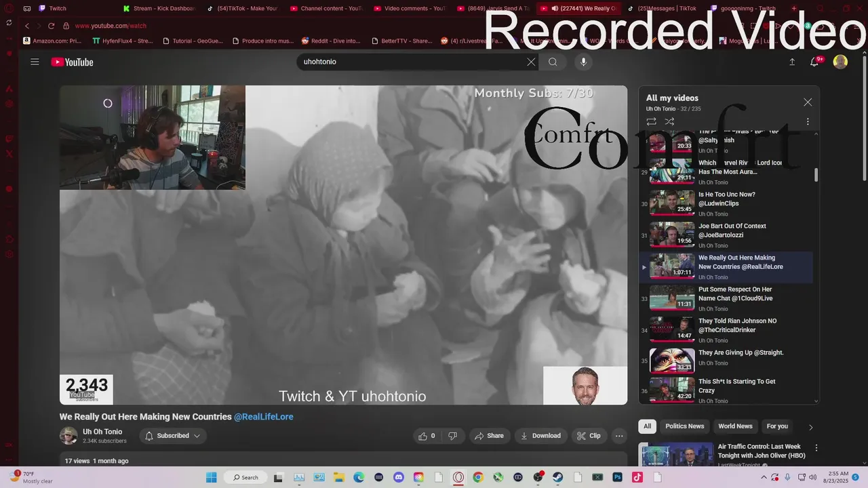Image resolution: width=868 pixels, height=488 pixels.
Task: Open the Uh Oh Tonio channel name link
Action: click(102, 432)
